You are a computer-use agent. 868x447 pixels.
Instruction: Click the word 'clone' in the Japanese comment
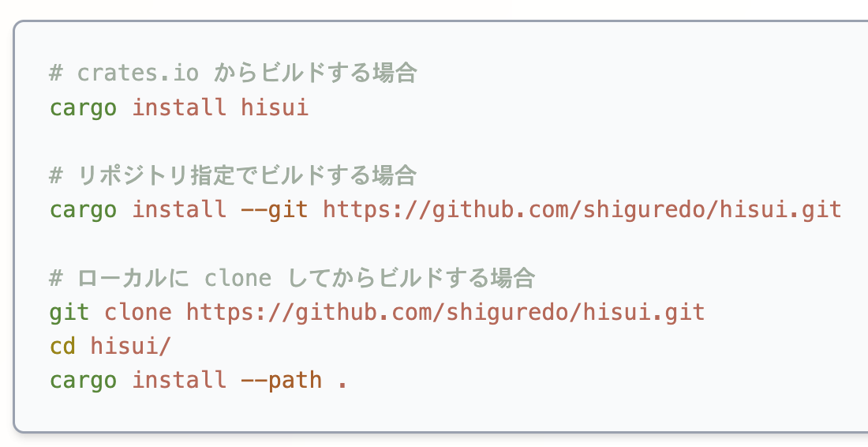pyautogui.click(x=238, y=278)
